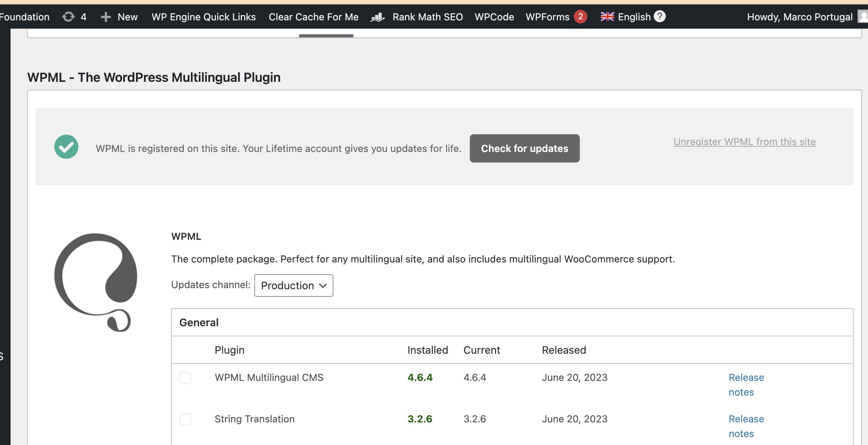868x445 pixels.
Task: Open Release notes for WPML Multilingual CMS
Action: point(746,385)
